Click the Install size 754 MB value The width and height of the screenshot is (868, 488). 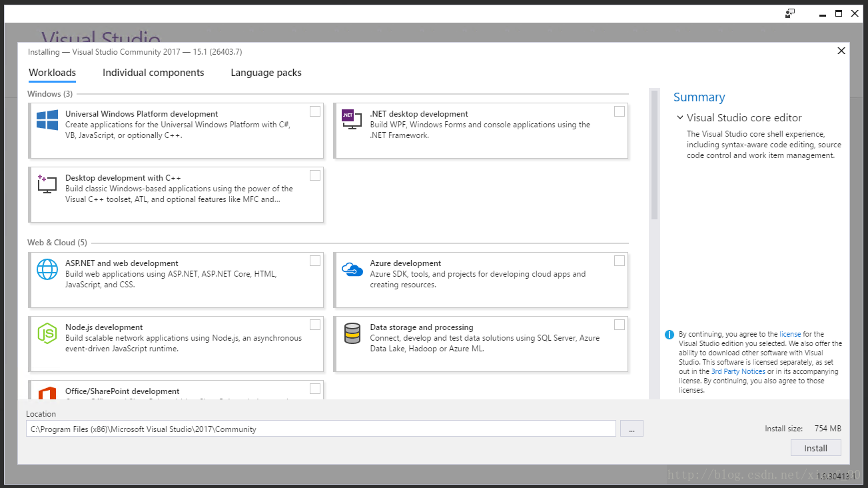point(827,429)
